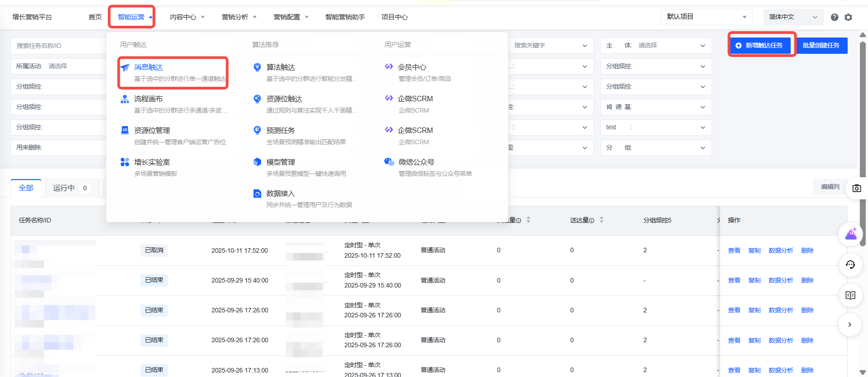The height and width of the screenshot is (377, 868).
Task: Open 流程画布 from the menu icon
Action: (x=125, y=99)
